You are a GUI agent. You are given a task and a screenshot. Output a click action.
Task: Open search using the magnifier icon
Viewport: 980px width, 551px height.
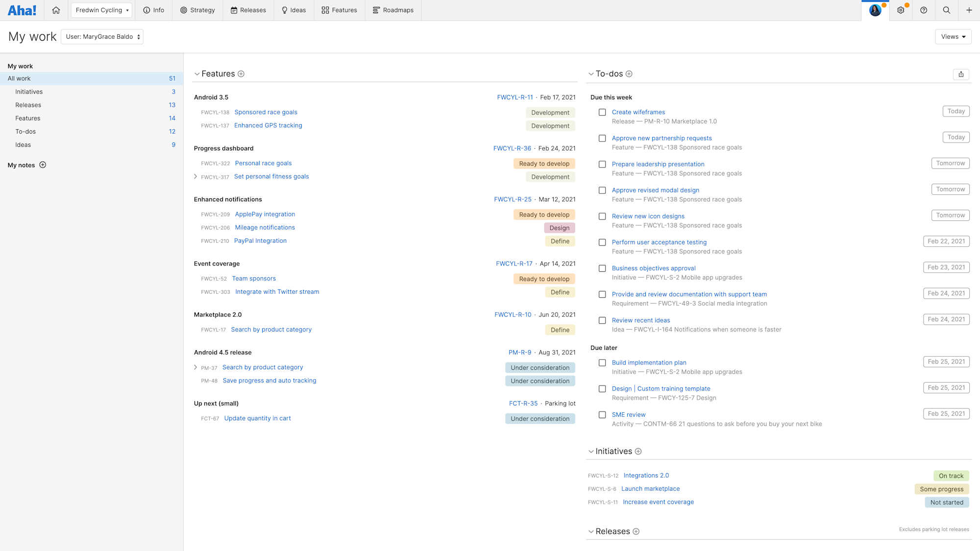(x=947, y=10)
